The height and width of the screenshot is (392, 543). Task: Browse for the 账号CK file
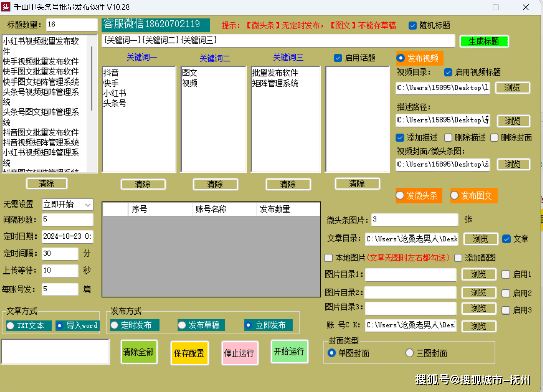pyautogui.click(x=479, y=326)
